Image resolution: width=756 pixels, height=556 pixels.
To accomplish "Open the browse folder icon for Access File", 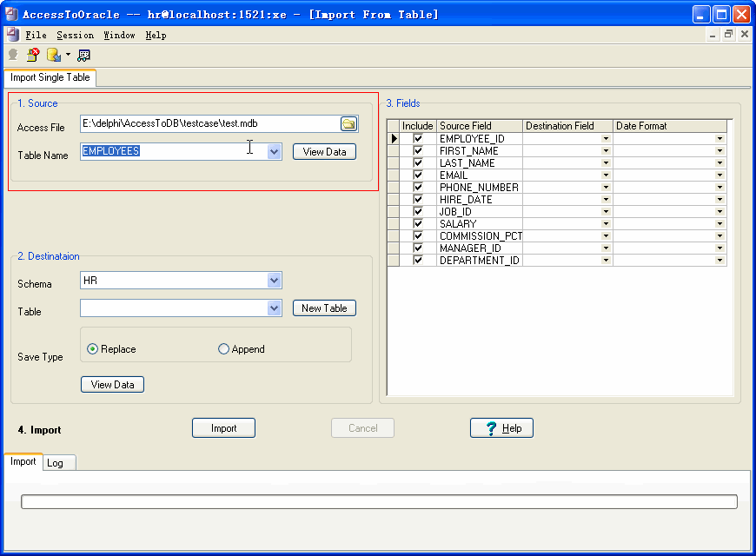I will click(348, 124).
